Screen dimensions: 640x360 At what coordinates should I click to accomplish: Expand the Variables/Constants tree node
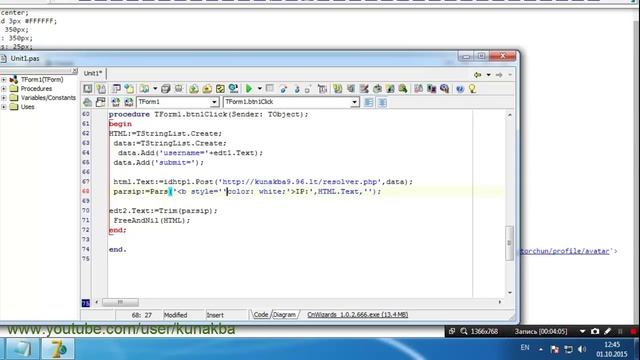[4, 98]
